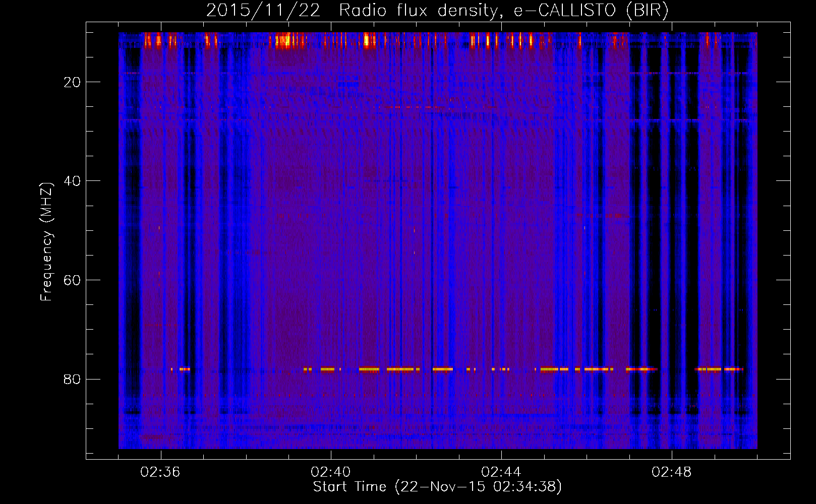Click the 20 MHz tick label
This screenshot has width=816, height=504.
point(72,82)
